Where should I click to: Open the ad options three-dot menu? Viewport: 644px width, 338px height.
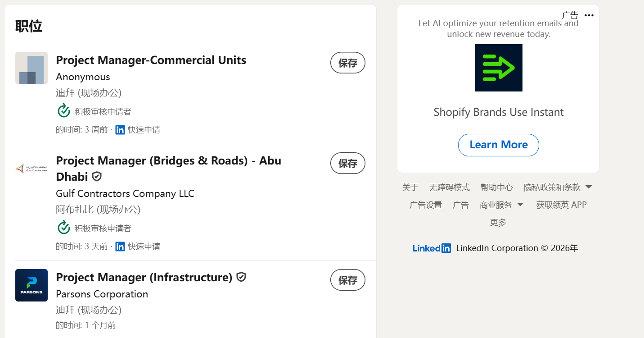(589, 15)
